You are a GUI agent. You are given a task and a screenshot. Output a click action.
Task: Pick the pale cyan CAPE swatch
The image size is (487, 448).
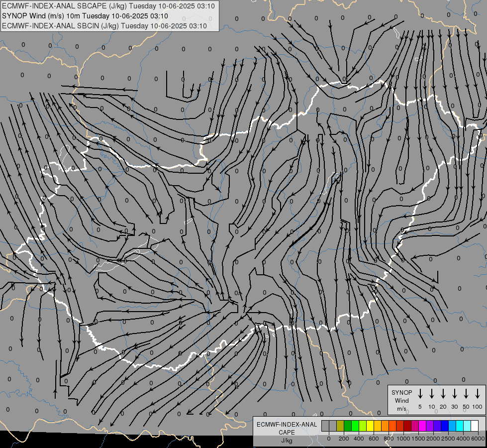(468, 426)
